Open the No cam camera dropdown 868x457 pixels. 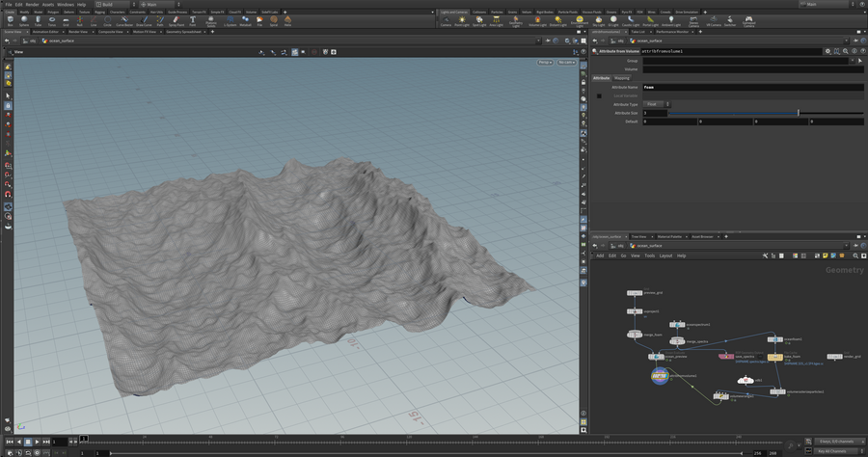click(567, 62)
